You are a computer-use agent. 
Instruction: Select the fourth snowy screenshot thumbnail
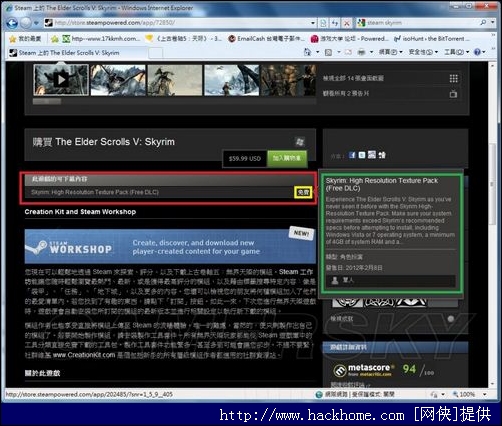pos(231,80)
